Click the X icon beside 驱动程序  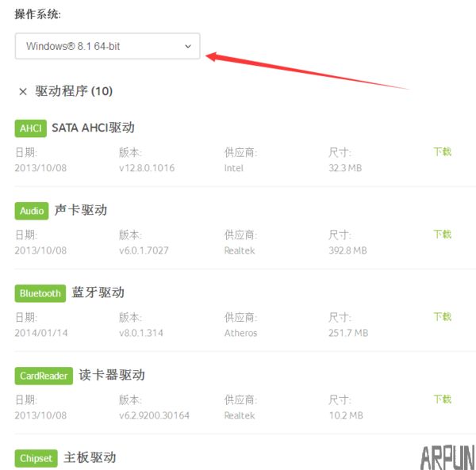(x=23, y=91)
